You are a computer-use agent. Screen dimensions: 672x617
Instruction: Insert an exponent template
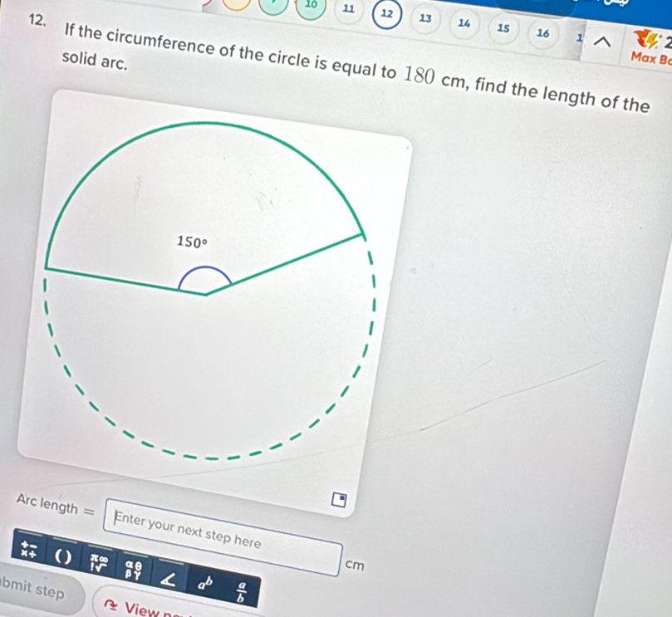pos(205,581)
